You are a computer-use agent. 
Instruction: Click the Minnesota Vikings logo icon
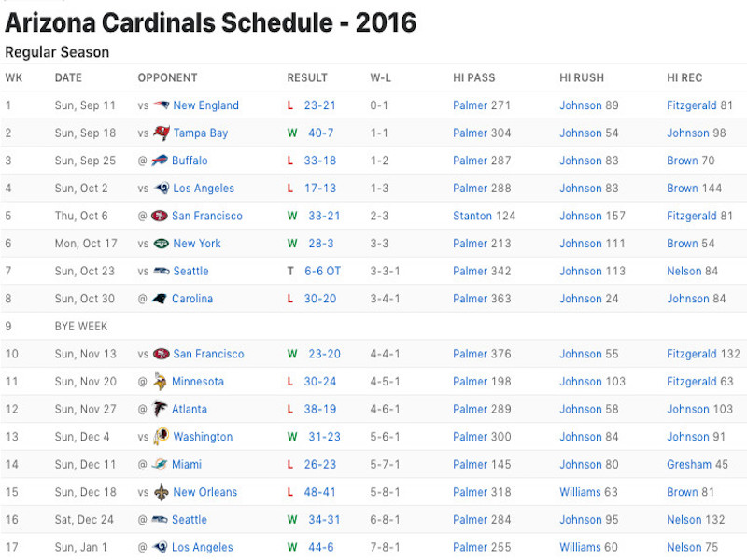click(160, 382)
